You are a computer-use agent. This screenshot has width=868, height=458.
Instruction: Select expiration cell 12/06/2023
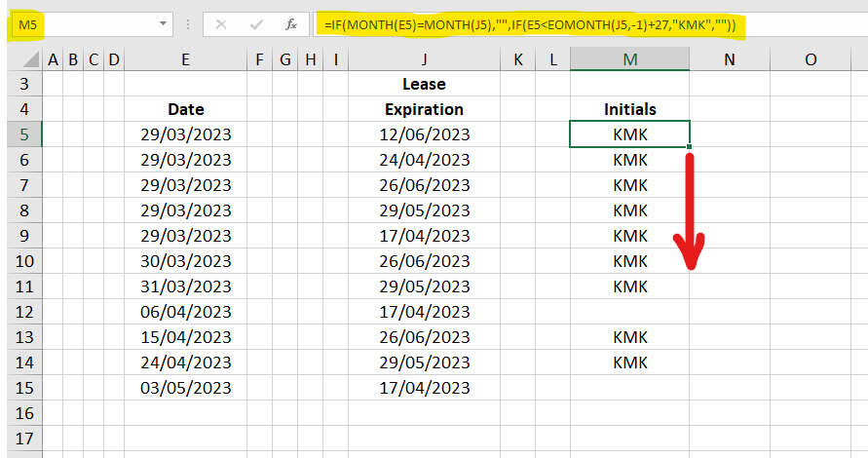coord(424,134)
